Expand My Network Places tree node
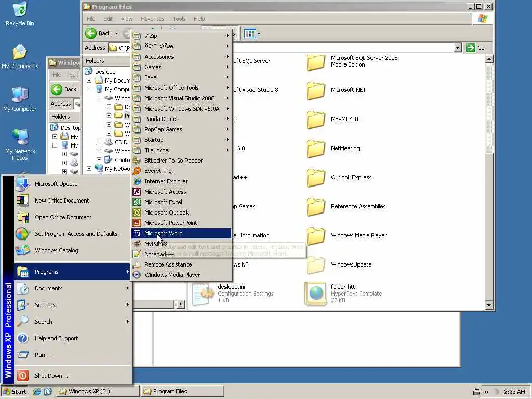 tap(89, 169)
